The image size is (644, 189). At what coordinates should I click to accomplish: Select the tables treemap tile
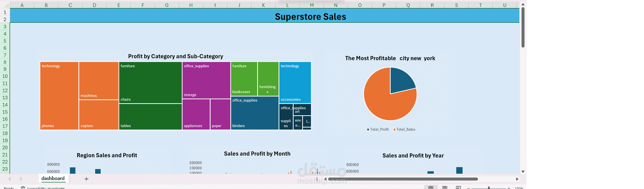pos(150,117)
